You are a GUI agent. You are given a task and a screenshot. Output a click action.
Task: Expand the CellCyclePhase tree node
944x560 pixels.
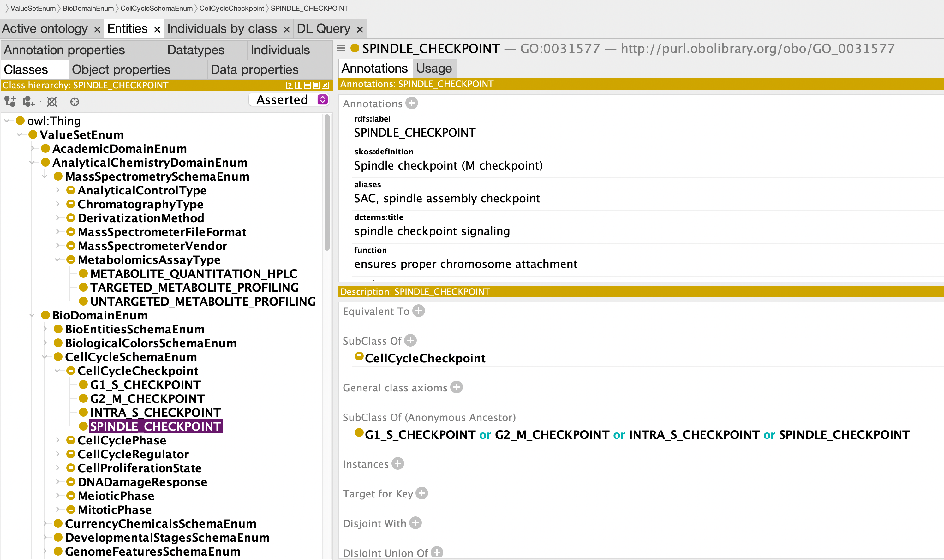(57, 440)
